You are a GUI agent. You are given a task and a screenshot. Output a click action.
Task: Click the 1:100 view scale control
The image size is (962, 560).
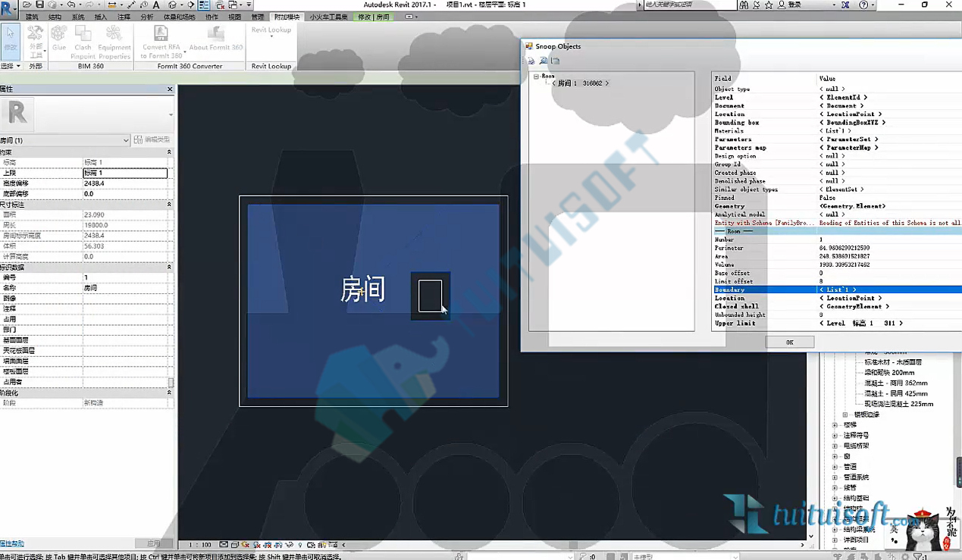pos(200,545)
